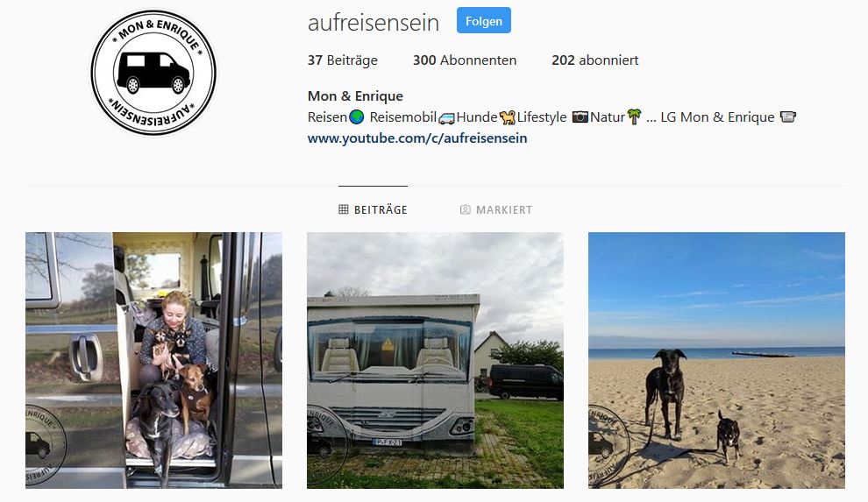Viewport: 868px width, 502px height.
Task: Open the white motorhome photo post
Action: 435,360
